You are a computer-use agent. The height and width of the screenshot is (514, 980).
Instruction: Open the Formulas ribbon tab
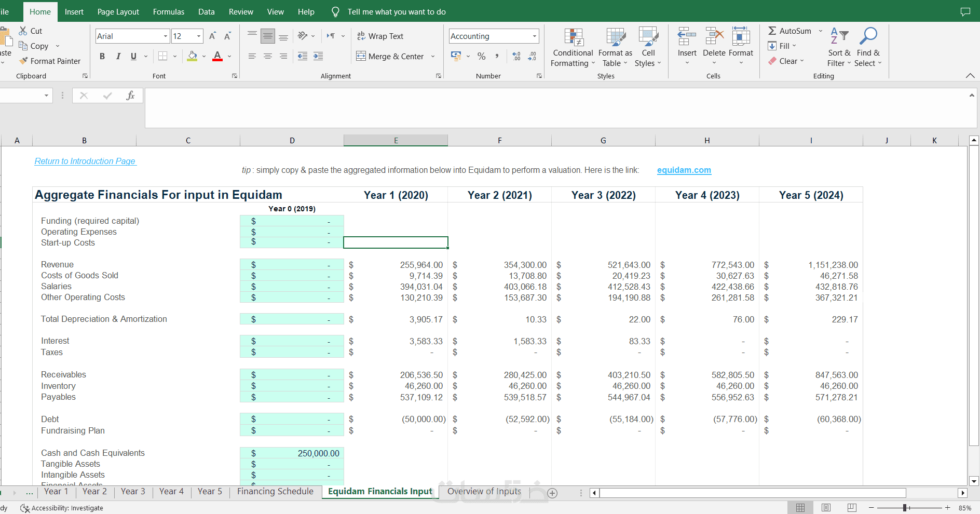pyautogui.click(x=168, y=11)
